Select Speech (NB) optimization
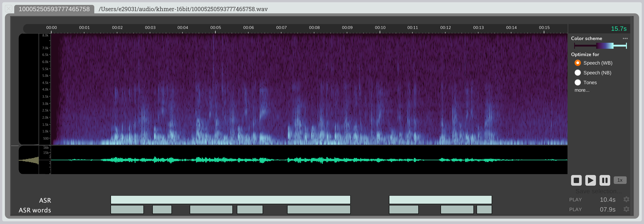This screenshot has width=644, height=224. point(578,73)
